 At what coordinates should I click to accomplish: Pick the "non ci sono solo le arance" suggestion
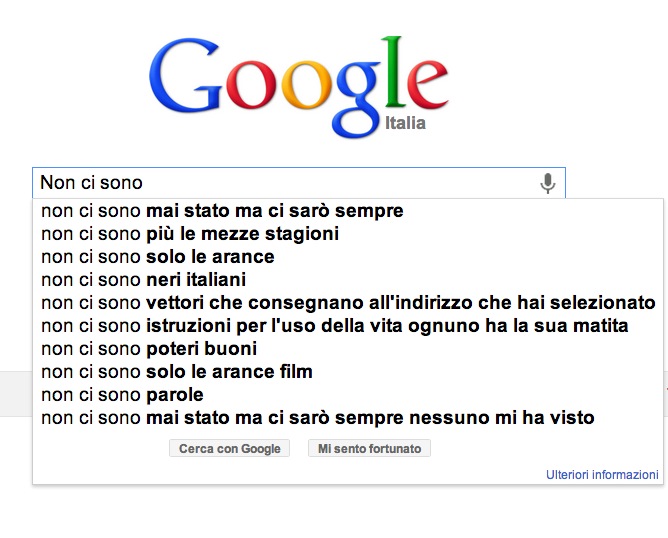click(x=158, y=257)
